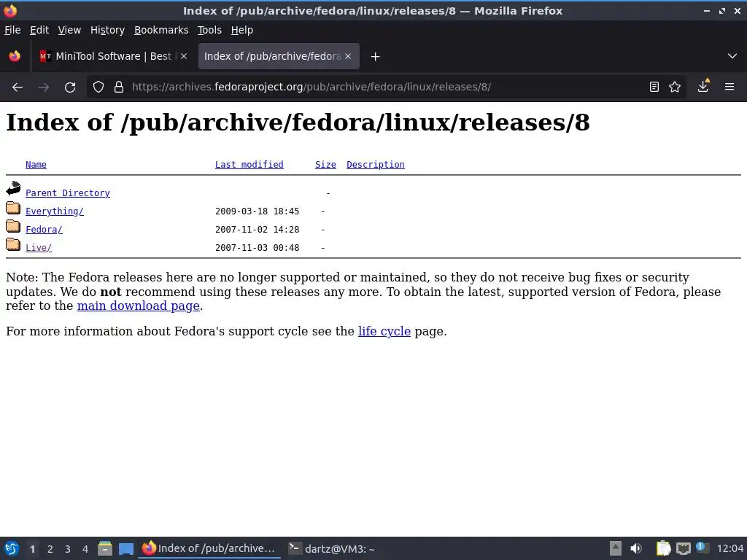View site security padlock info

pyautogui.click(x=119, y=87)
